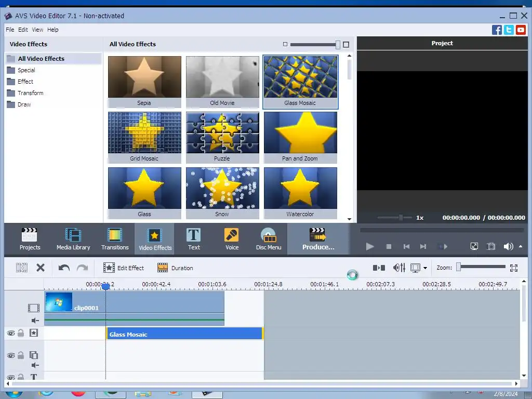The height and width of the screenshot is (399, 532).
Task: Toggle visibility eye of overlay track
Action: (11, 355)
